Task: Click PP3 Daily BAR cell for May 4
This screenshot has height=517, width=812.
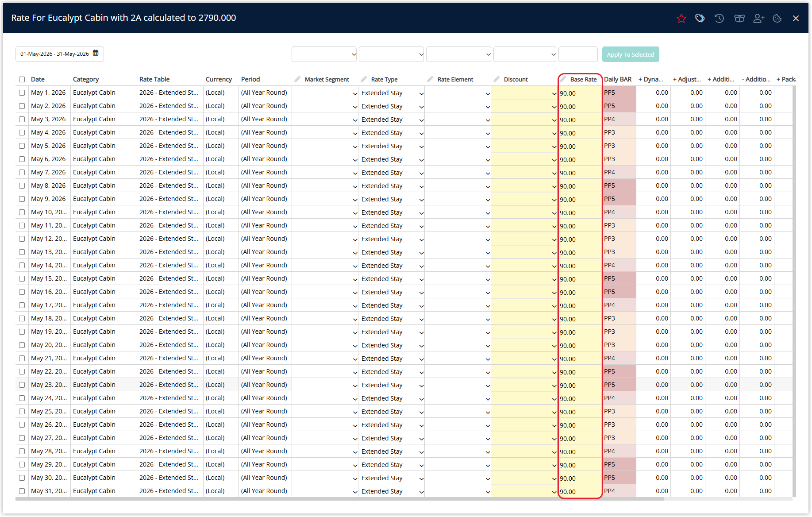Action: click(x=620, y=132)
